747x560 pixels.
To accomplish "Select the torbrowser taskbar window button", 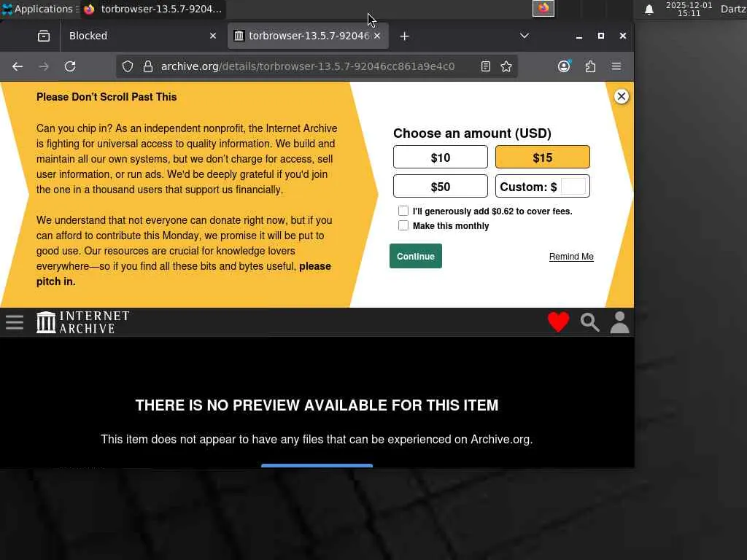I will tap(153, 9).
